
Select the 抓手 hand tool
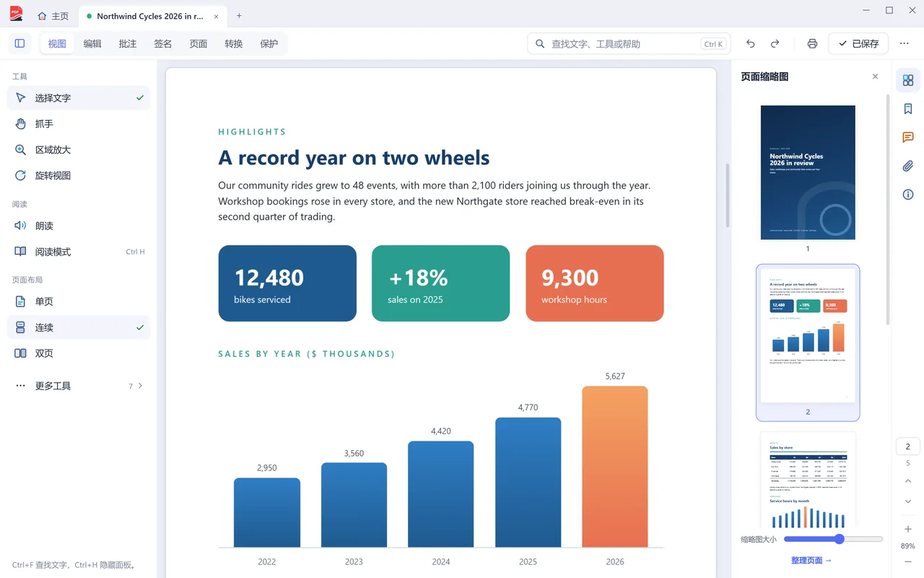[x=79, y=124]
